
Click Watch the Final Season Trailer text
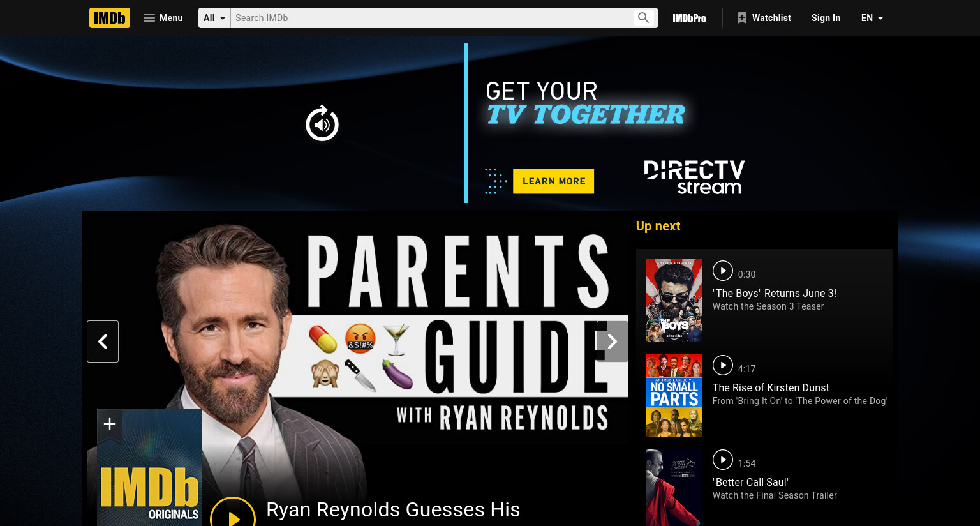tap(775, 495)
